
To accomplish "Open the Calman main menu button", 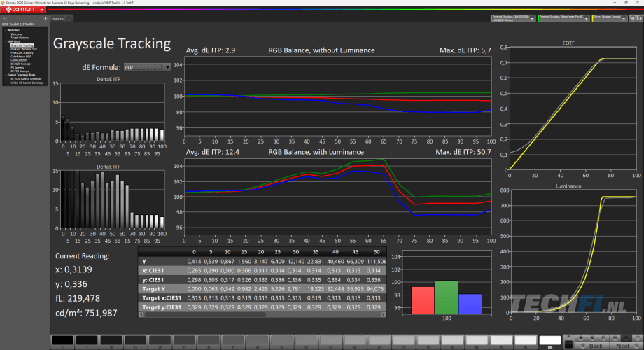I will click(23, 9).
